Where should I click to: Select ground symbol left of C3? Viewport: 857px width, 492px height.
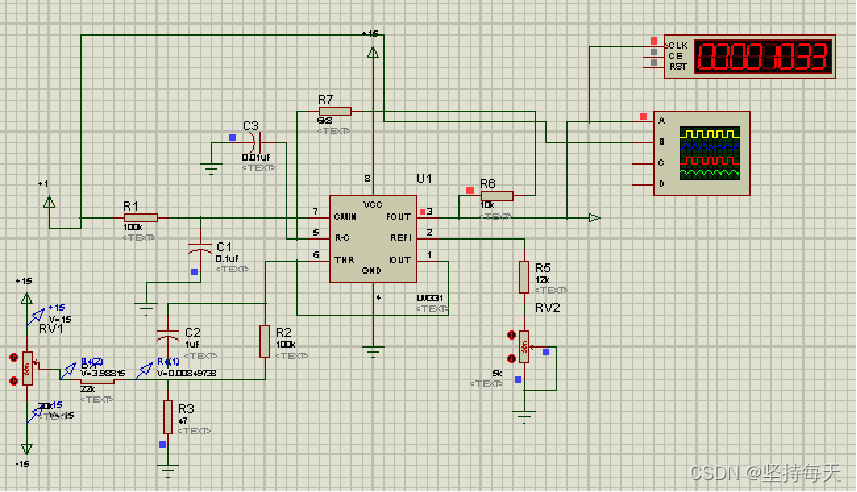pyautogui.click(x=211, y=168)
